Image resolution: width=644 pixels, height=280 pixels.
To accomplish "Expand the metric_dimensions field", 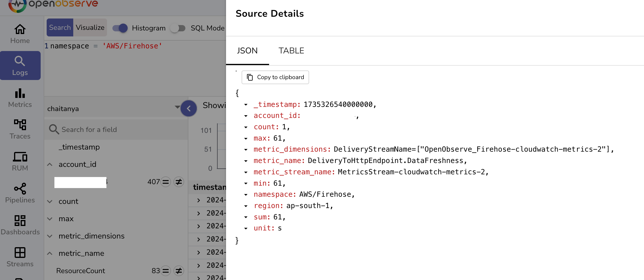I will tap(50, 236).
